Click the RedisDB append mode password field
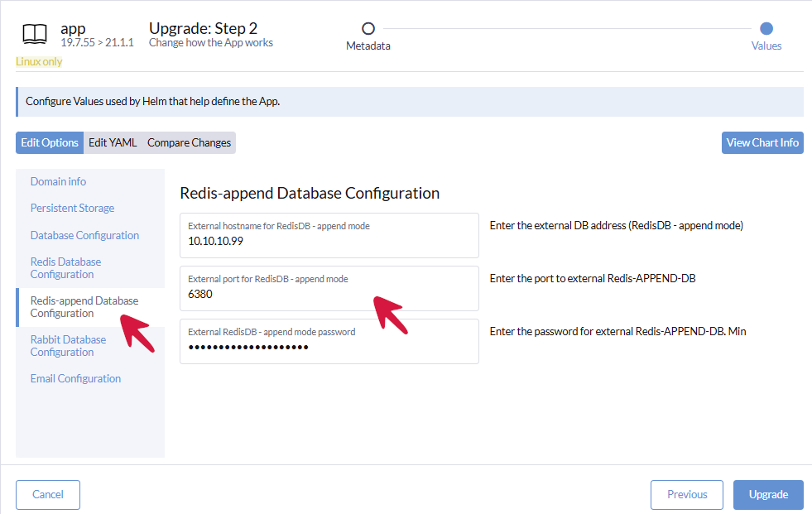 click(329, 347)
